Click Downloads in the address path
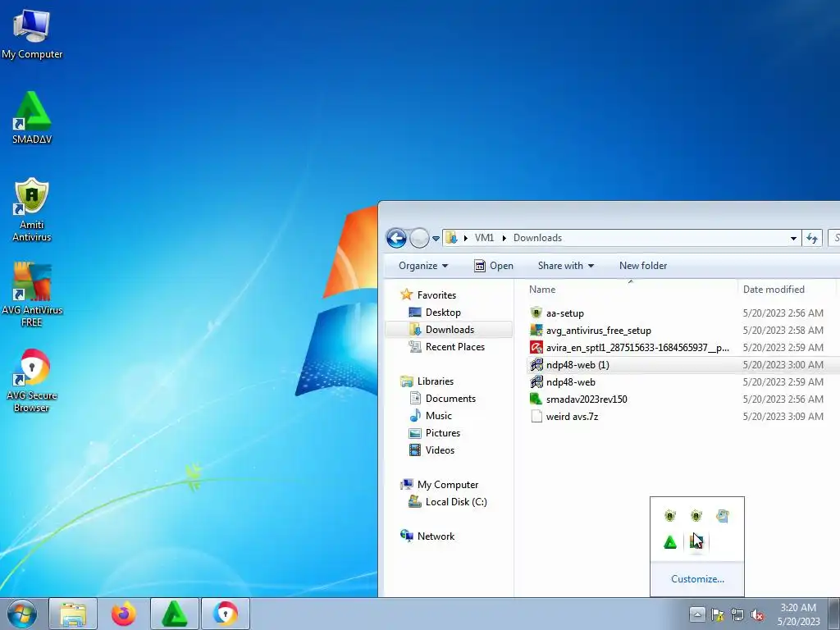 (537, 238)
